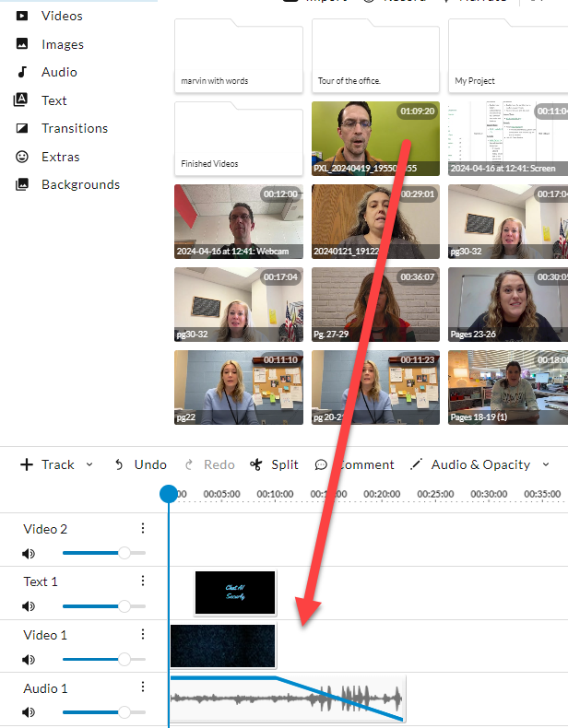Click the Extras smiley icon
This screenshot has width=568, height=728.
(x=22, y=157)
